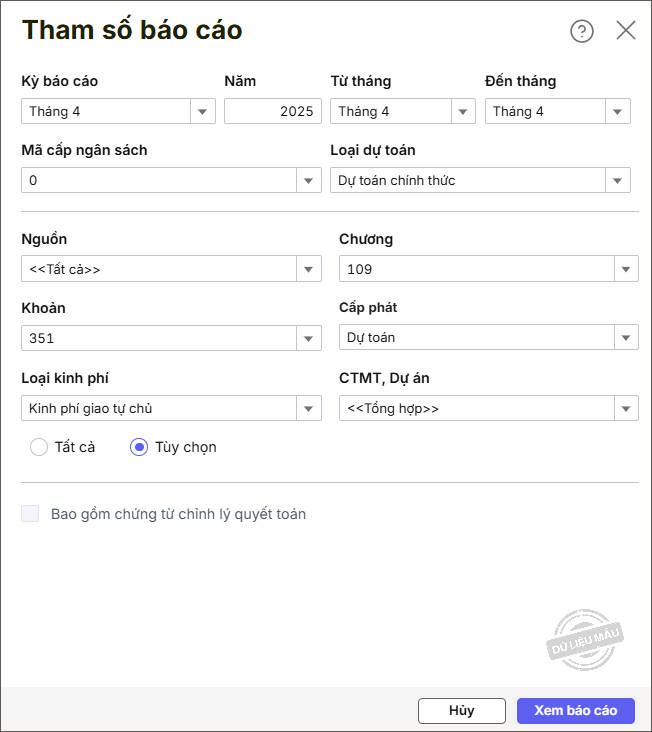Select the Tất cả radio button

coord(39,447)
